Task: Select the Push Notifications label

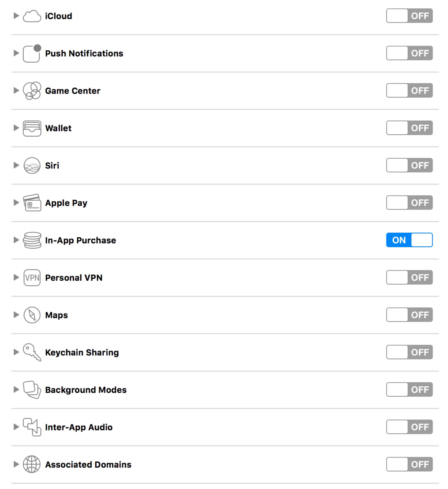Action: tap(84, 53)
